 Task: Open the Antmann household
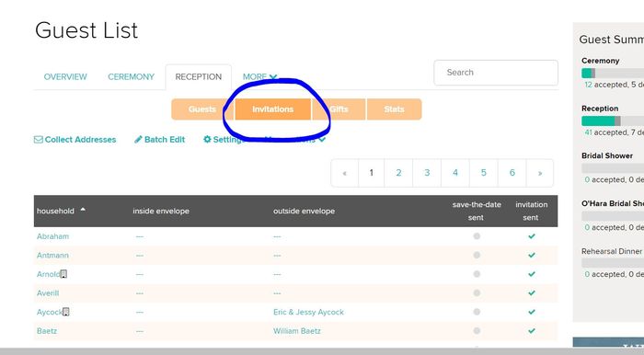pos(52,256)
